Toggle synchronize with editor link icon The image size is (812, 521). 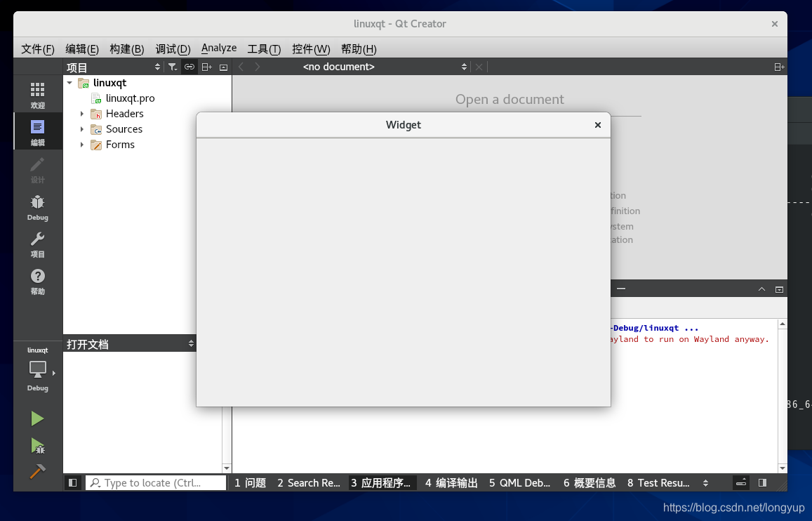coord(189,67)
